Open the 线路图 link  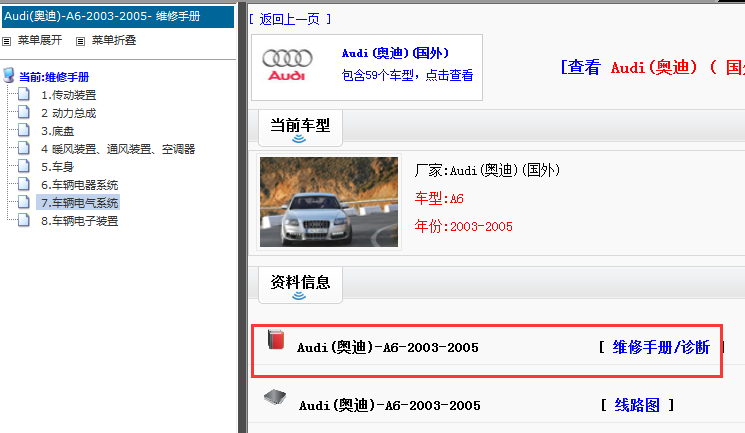pos(637,405)
